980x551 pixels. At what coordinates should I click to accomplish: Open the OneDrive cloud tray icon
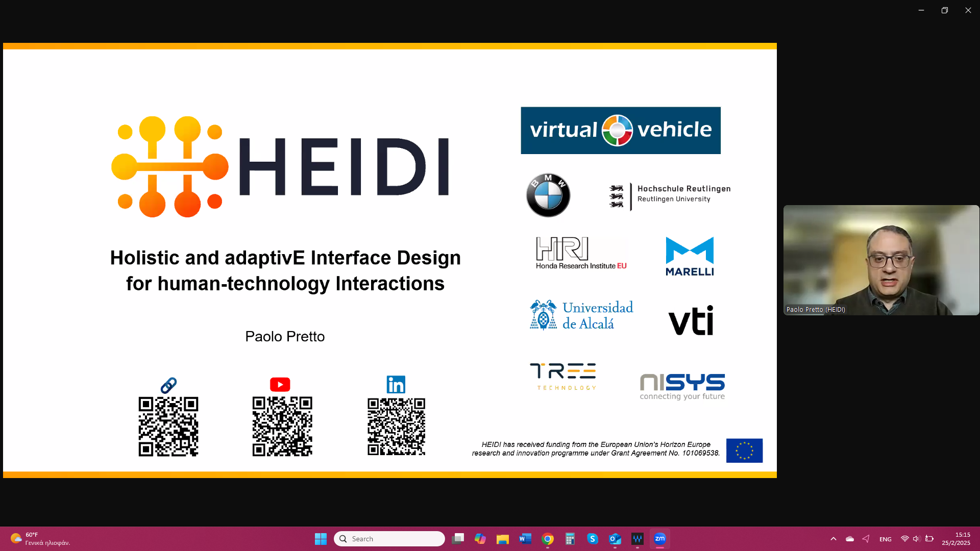[850, 539]
